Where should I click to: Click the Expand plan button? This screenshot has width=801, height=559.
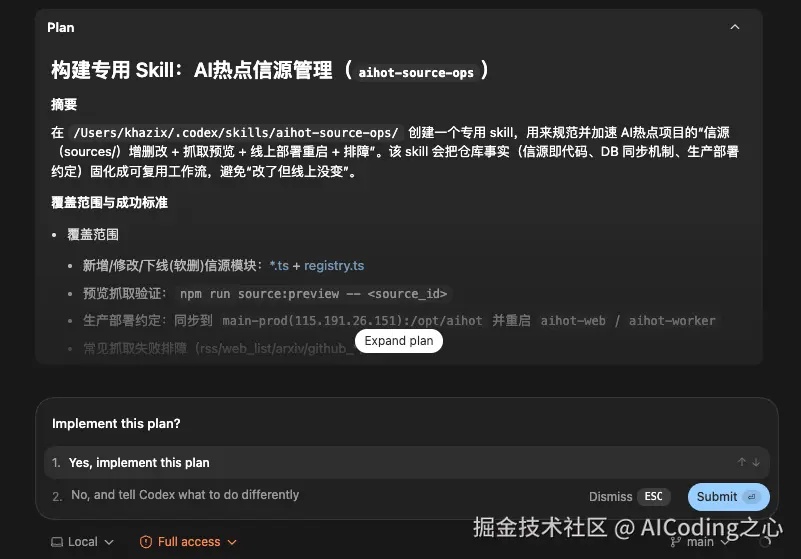coord(399,341)
